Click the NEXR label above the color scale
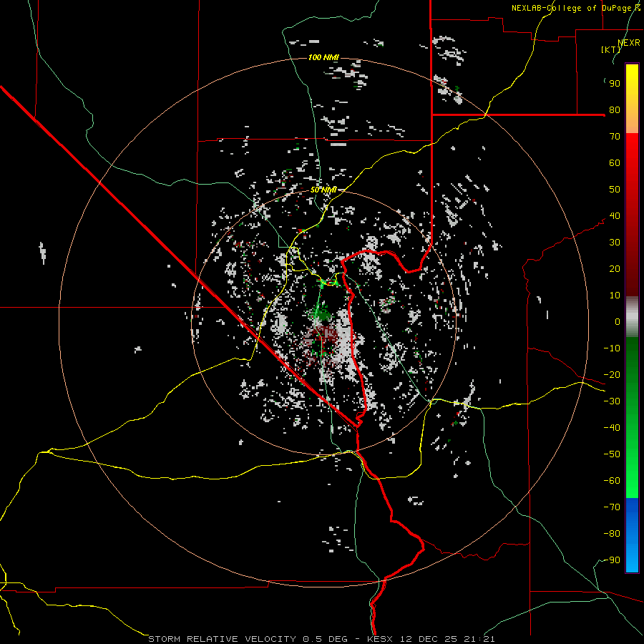This screenshot has height=644, width=644. (629, 43)
